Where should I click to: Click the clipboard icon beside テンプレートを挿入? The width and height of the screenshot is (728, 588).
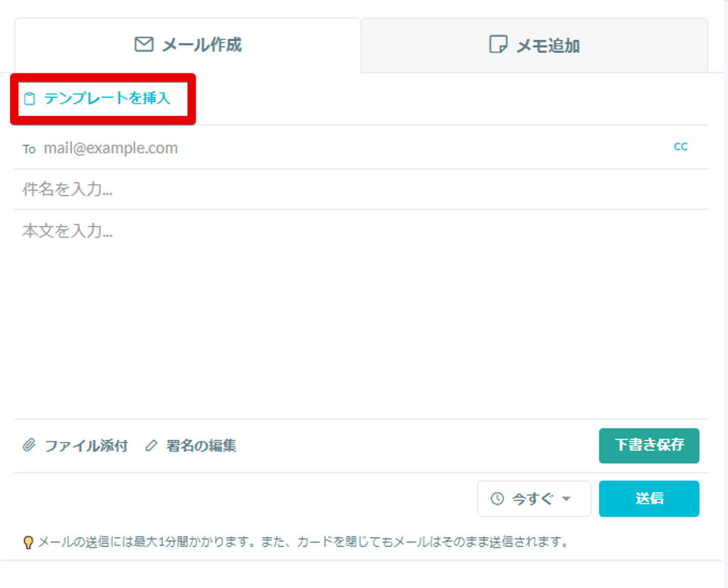(30, 99)
